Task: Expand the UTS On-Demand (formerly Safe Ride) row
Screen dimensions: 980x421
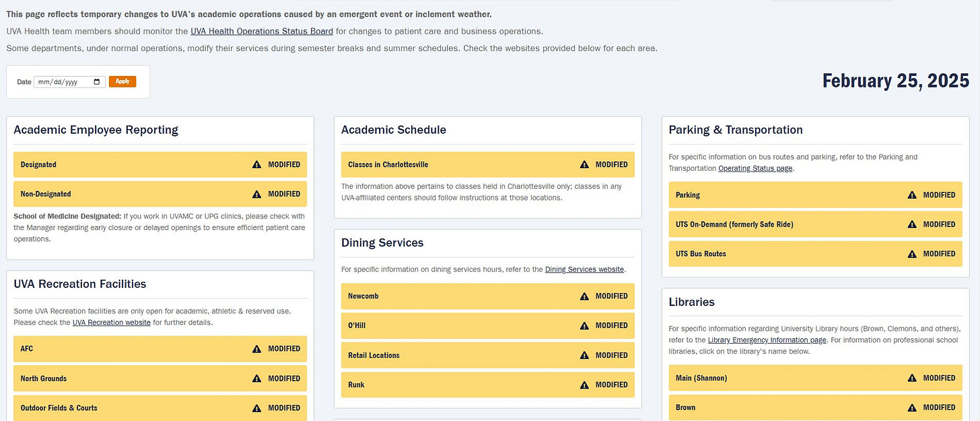Action: [x=816, y=224]
